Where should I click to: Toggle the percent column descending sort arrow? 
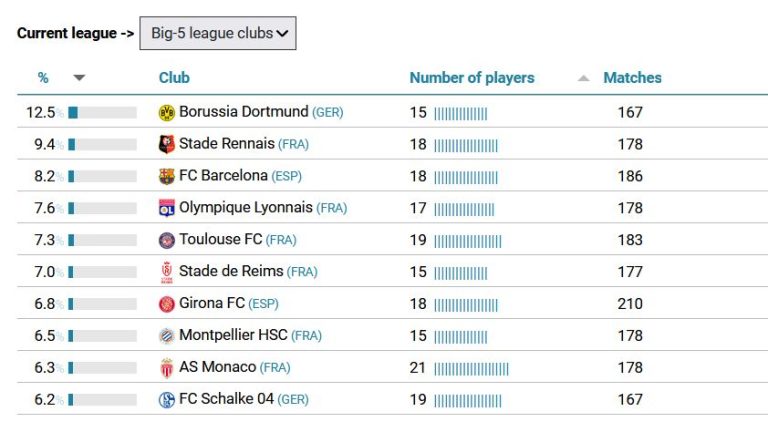tap(79, 77)
